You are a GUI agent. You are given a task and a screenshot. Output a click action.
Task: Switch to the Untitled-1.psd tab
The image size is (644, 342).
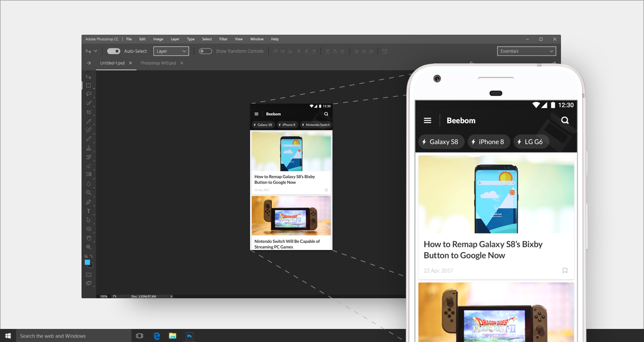(x=112, y=63)
